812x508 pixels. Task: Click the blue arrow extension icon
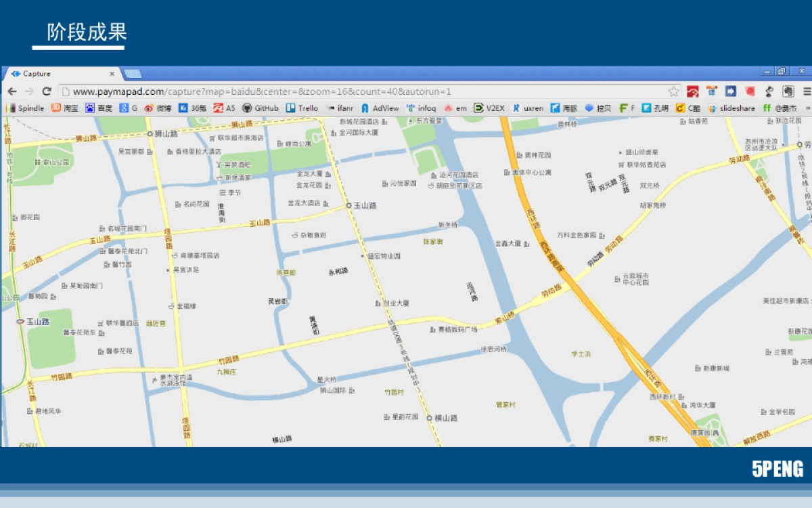click(x=731, y=91)
